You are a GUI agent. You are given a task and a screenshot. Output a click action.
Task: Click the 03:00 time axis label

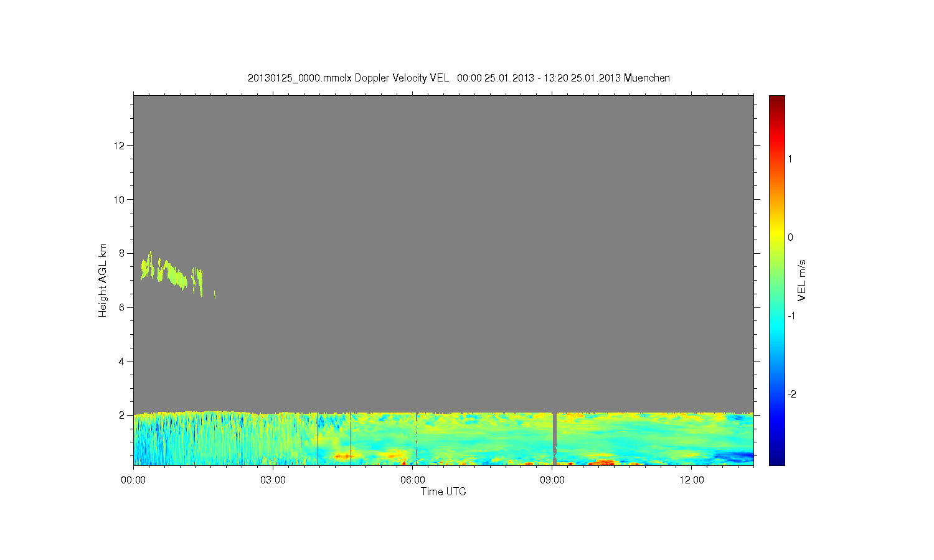273,480
